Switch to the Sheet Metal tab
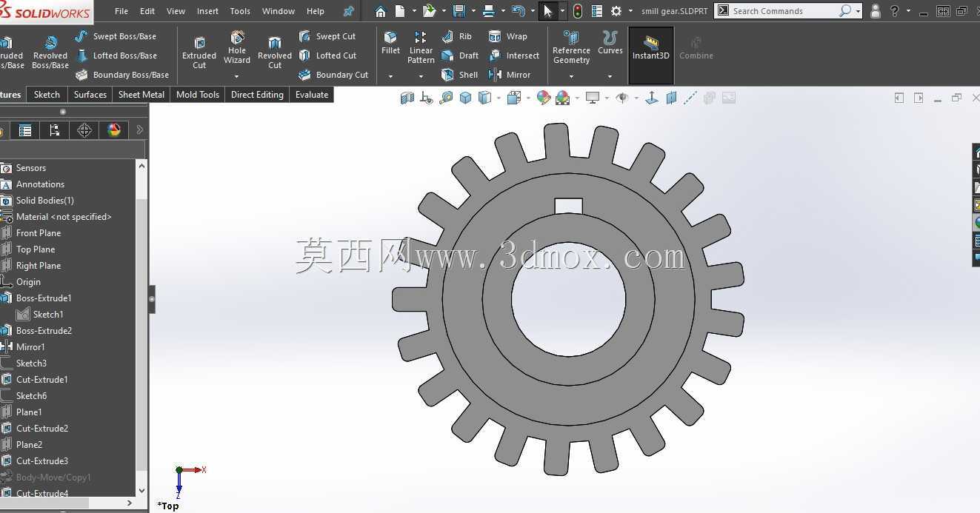Screen dimensions: 980x513 click(141, 95)
